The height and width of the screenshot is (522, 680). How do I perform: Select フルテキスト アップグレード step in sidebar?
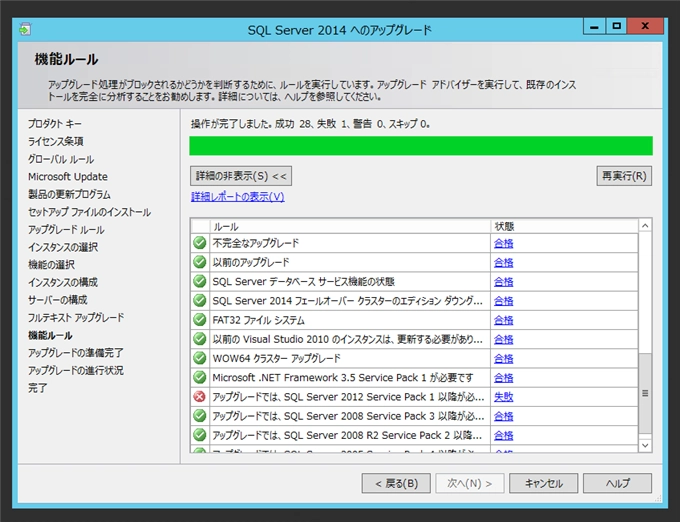click(x=76, y=318)
